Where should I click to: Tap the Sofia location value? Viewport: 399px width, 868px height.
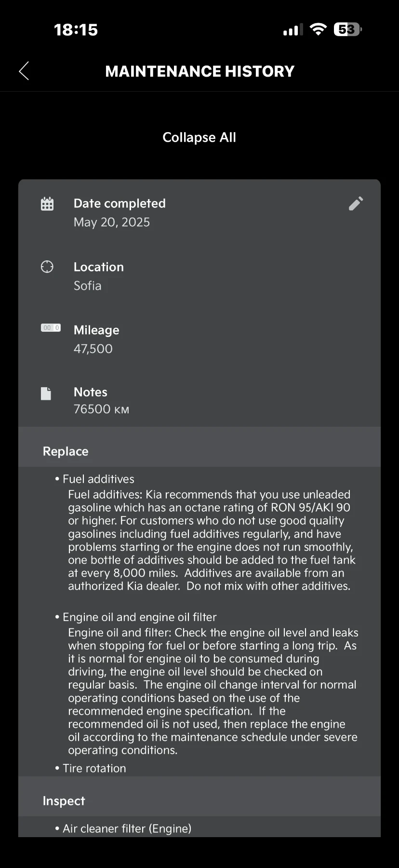tap(88, 285)
